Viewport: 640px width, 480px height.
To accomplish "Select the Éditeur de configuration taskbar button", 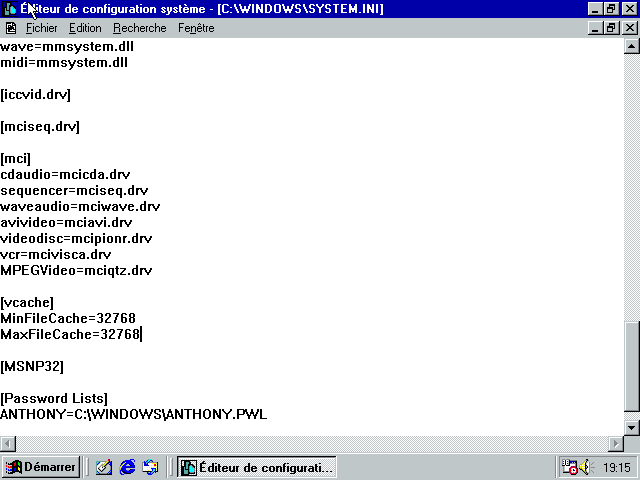I will coord(257,467).
